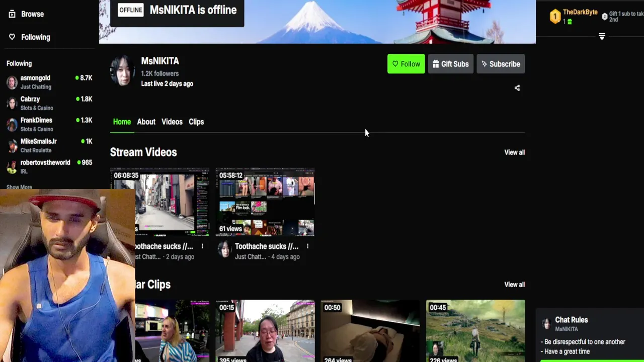Play the 00:45 clip thumbnail
The width and height of the screenshot is (644, 362).
coord(475,331)
